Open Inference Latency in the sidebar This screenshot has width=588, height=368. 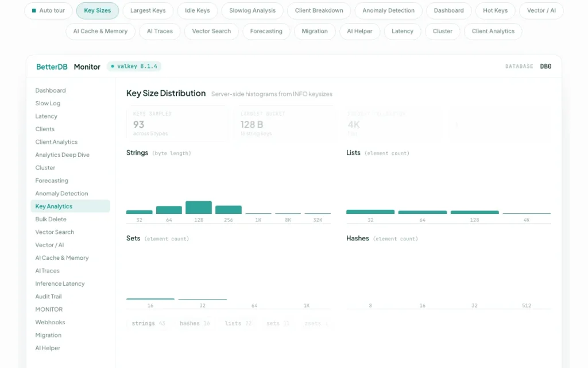(71, 283)
